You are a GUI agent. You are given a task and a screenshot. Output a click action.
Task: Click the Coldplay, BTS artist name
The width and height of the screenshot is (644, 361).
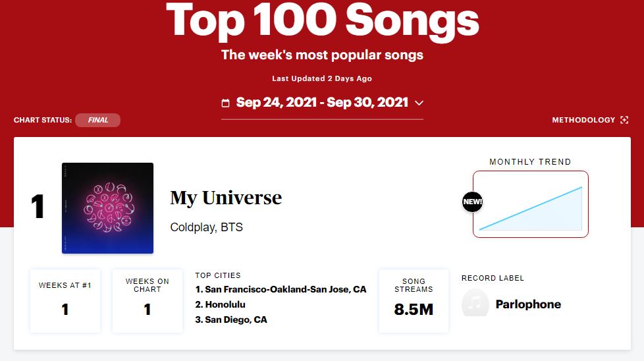[x=206, y=227]
